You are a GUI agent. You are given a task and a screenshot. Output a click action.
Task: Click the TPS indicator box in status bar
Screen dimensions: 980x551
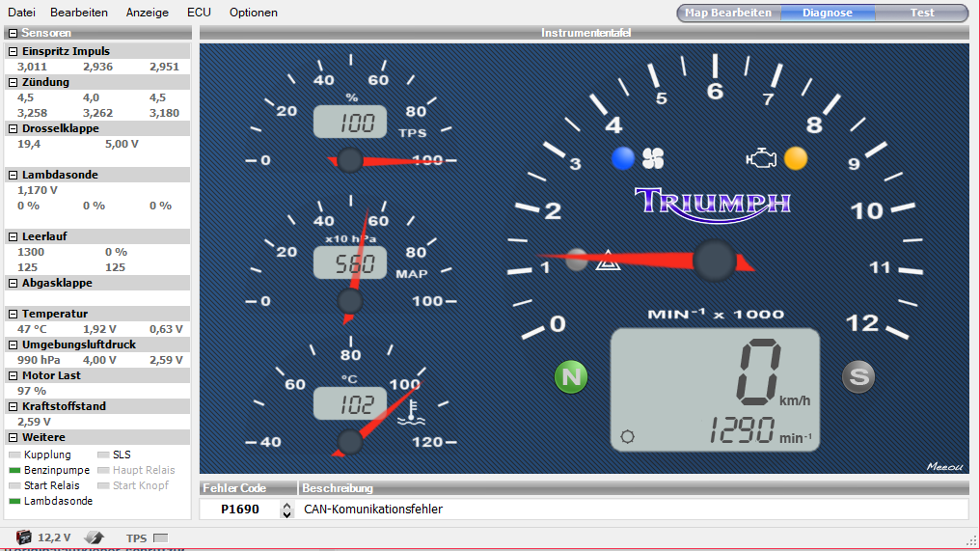[161, 537]
